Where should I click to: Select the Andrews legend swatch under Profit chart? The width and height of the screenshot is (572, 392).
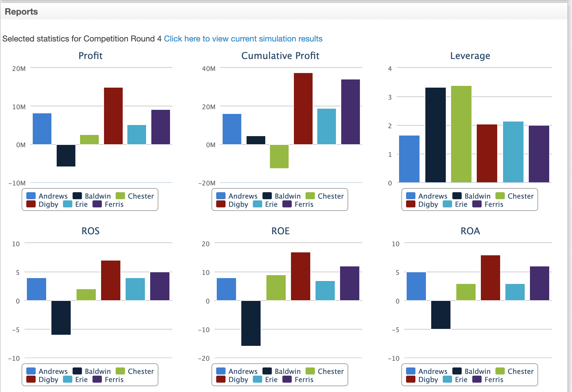31,196
